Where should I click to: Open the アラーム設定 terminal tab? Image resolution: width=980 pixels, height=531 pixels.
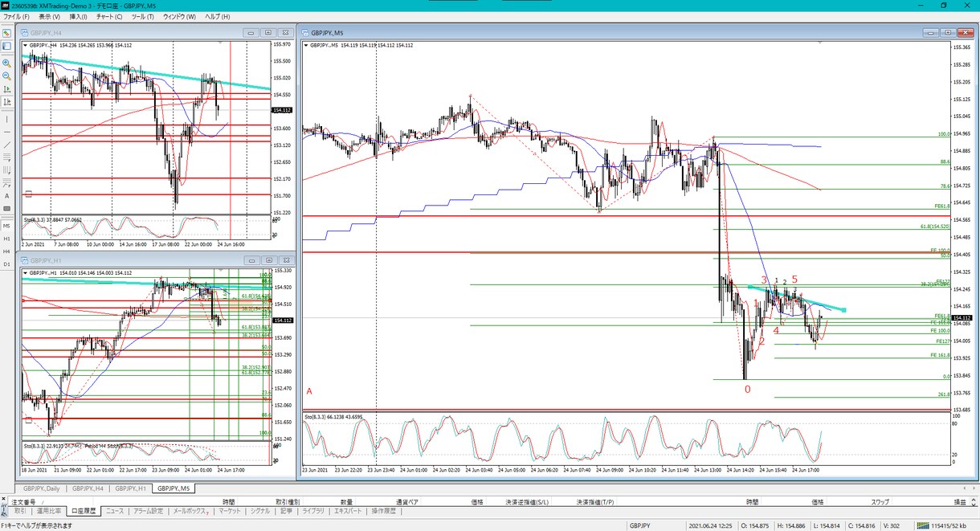pos(147,511)
